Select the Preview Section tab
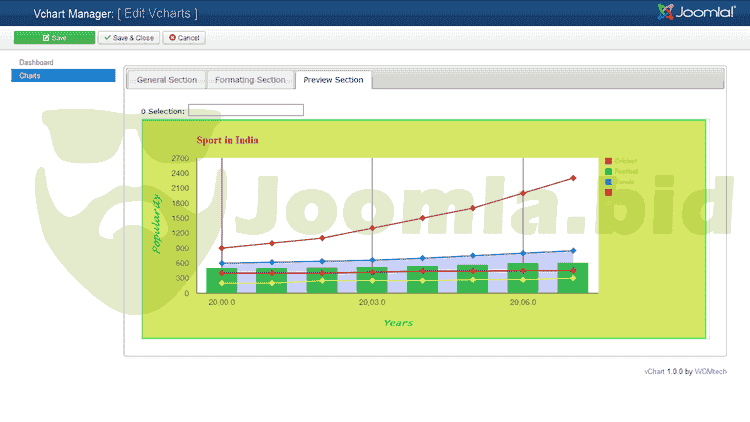The image size is (750, 422). (333, 80)
